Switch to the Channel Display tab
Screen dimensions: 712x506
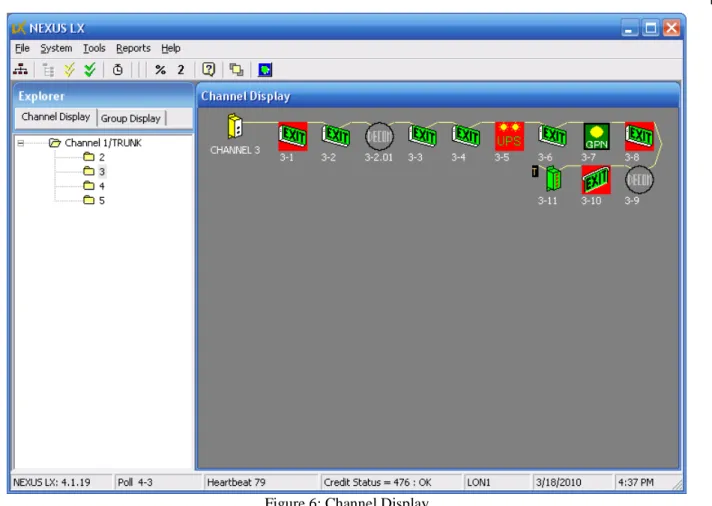tap(55, 117)
